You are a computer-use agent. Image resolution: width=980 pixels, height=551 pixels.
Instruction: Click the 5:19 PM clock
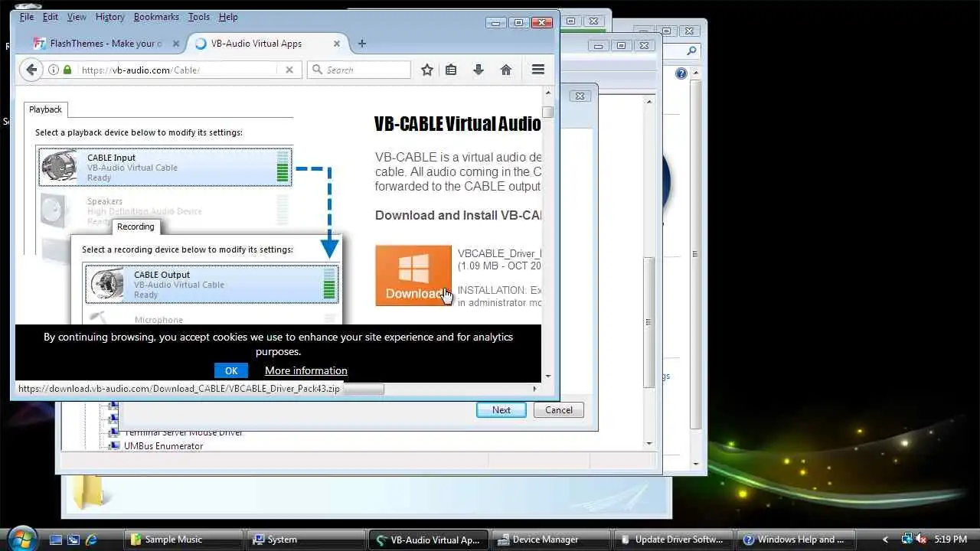pos(950,540)
